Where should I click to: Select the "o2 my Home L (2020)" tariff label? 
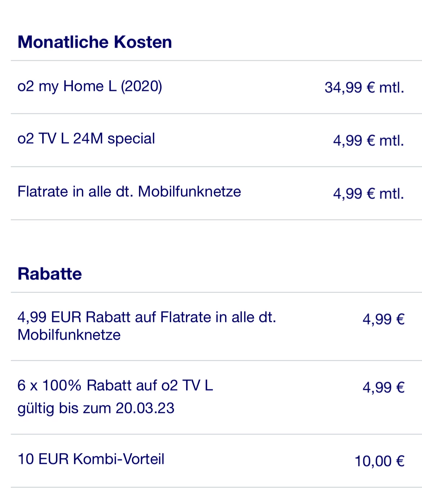89,87
